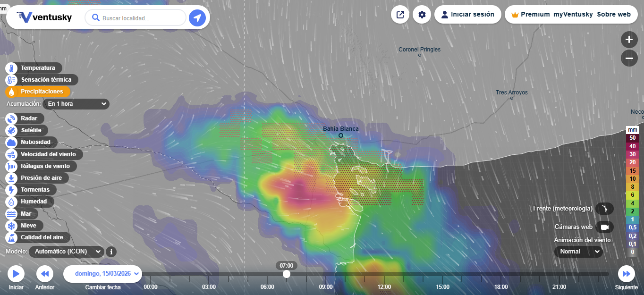Toggle Cámaras web camera switch

click(x=604, y=227)
